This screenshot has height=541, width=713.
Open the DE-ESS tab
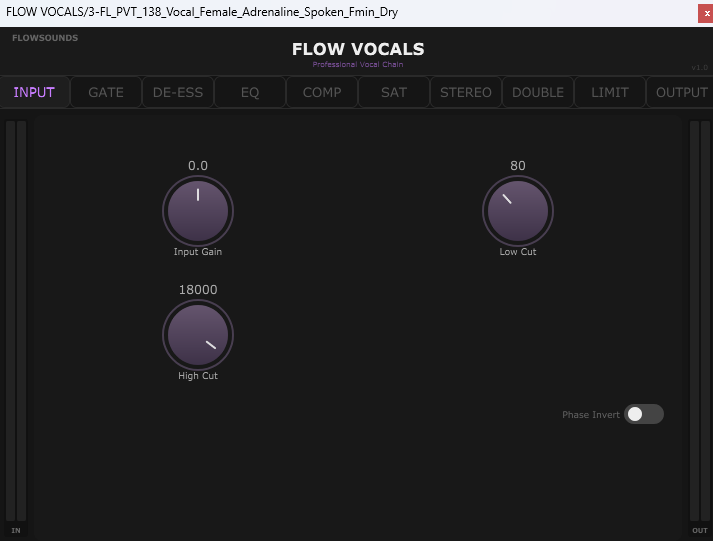pos(178,92)
